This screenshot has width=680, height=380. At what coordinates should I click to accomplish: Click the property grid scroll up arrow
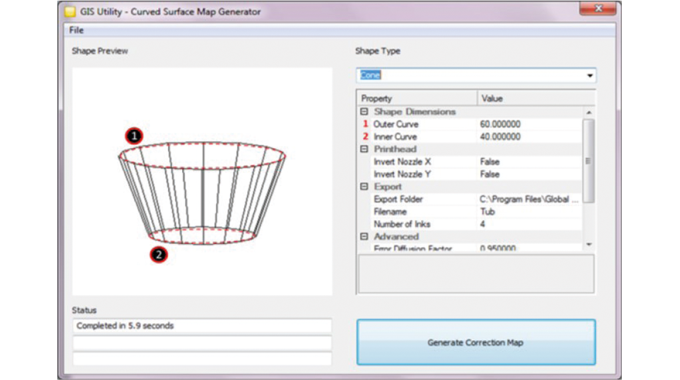[588, 112]
